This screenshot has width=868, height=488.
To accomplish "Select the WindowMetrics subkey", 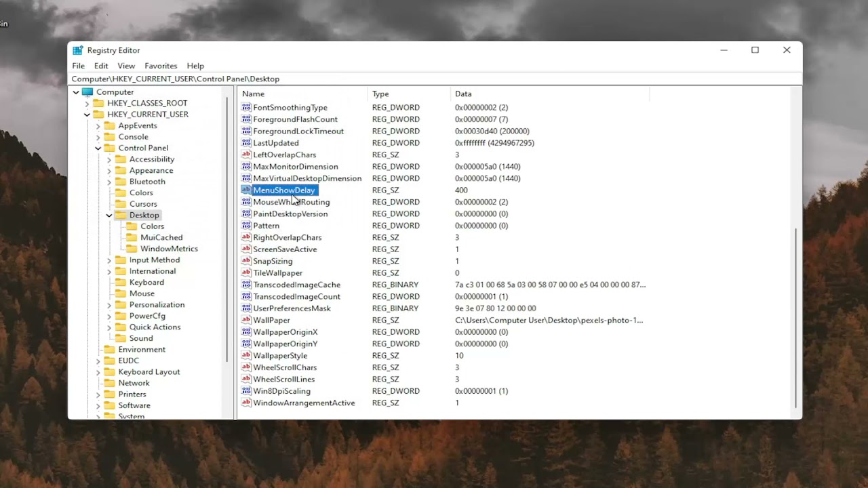I will 169,249.
